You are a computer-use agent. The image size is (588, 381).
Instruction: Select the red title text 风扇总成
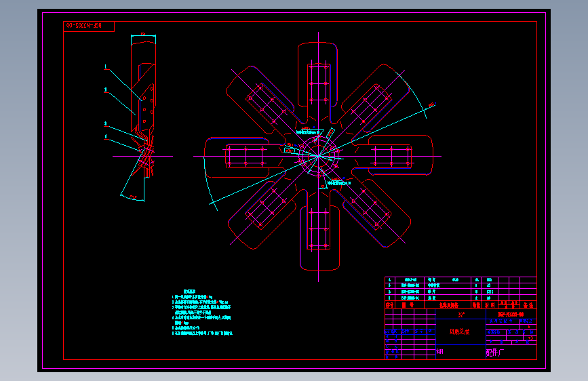pos(459,332)
